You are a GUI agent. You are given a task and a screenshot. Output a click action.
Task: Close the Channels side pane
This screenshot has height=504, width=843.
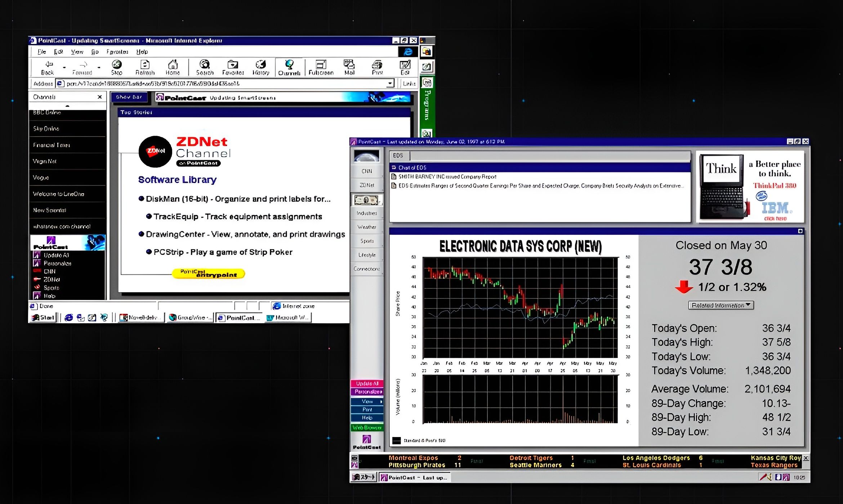tap(100, 97)
